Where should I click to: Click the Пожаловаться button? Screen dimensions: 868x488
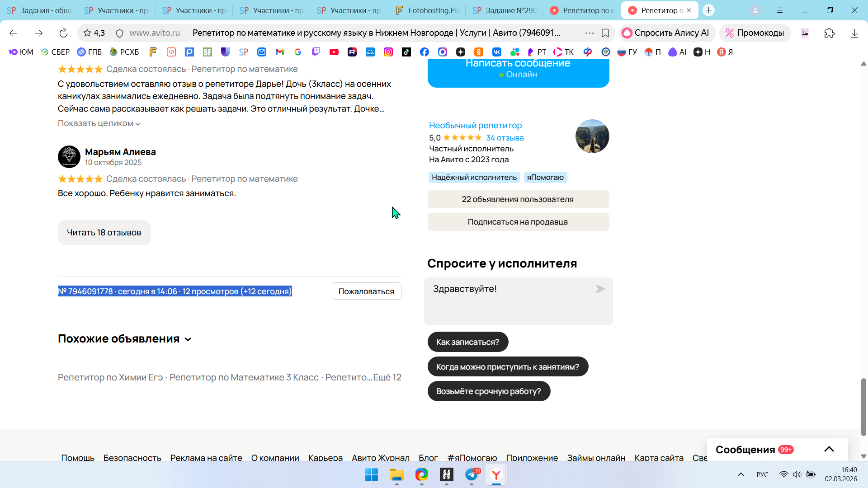pyautogui.click(x=366, y=291)
